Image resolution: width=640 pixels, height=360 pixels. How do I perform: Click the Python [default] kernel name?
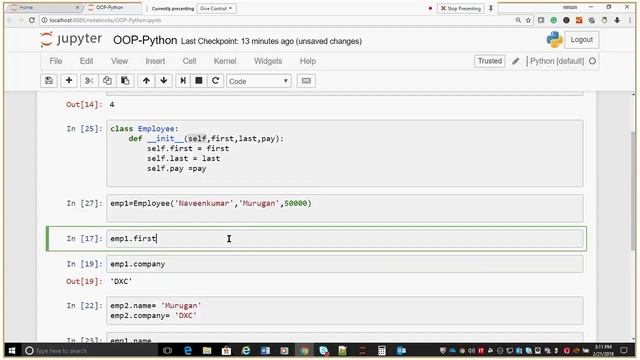[557, 61]
